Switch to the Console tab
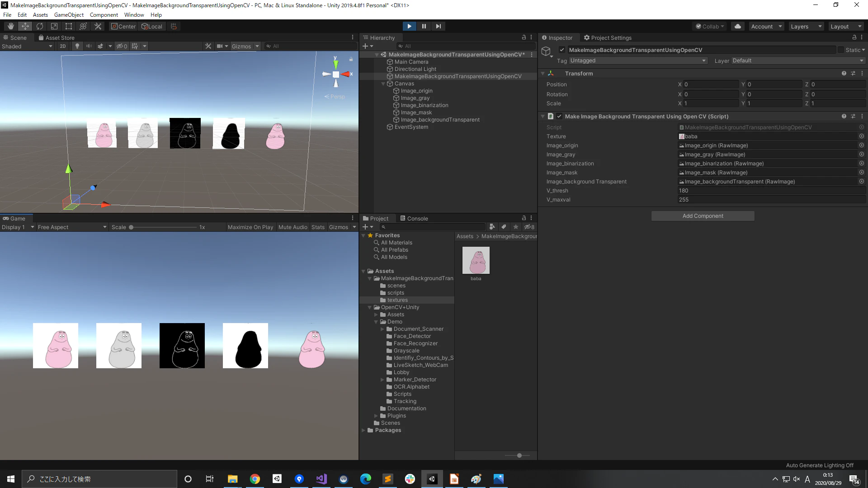This screenshot has width=868, height=488. tap(414, 218)
